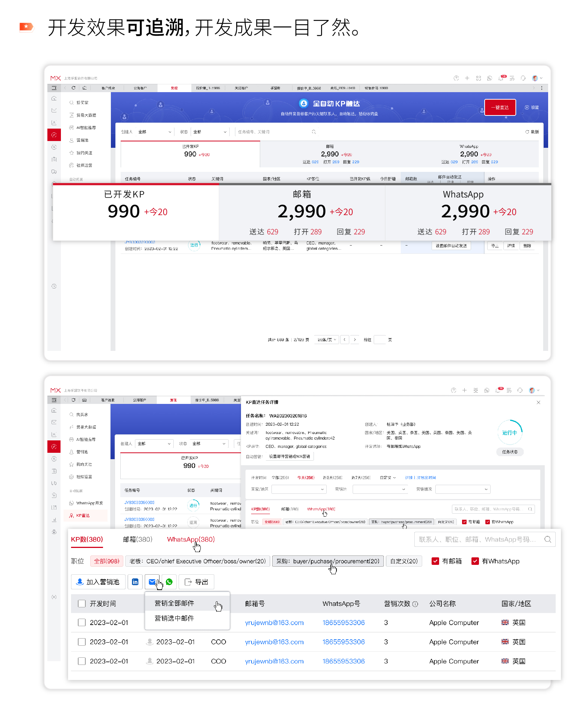
Task: Select 营销全部邮件 from the popup menu
Action: [x=174, y=603]
